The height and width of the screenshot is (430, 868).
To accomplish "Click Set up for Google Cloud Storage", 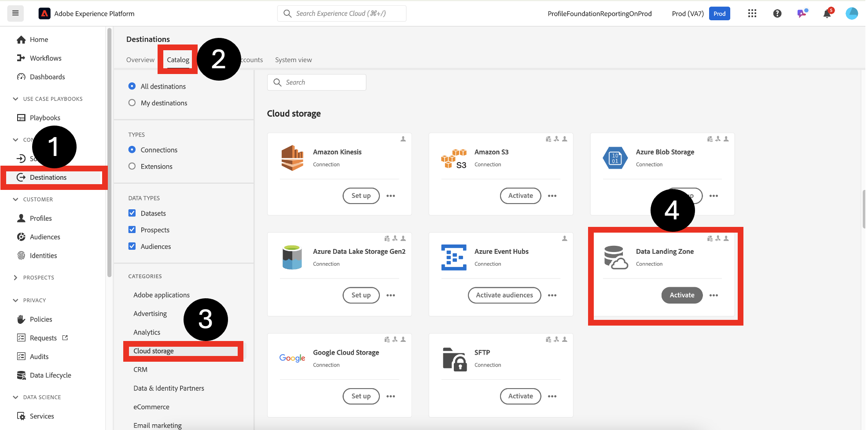I will [361, 396].
